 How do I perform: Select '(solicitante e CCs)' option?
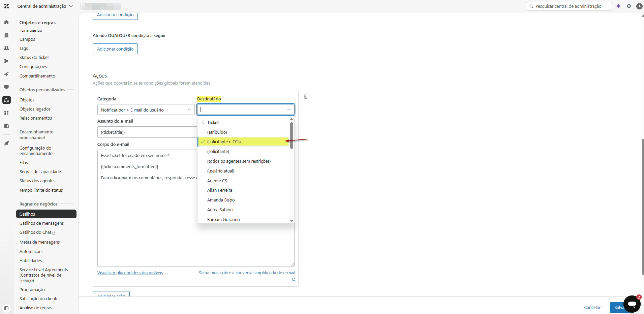click(x=243, y=142)
